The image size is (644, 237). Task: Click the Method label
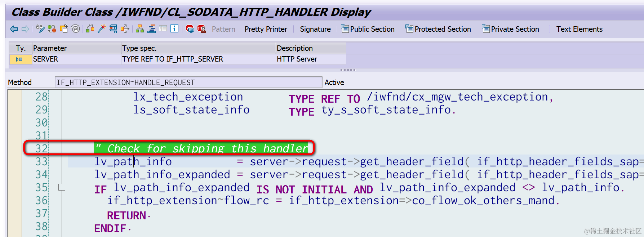20,82
